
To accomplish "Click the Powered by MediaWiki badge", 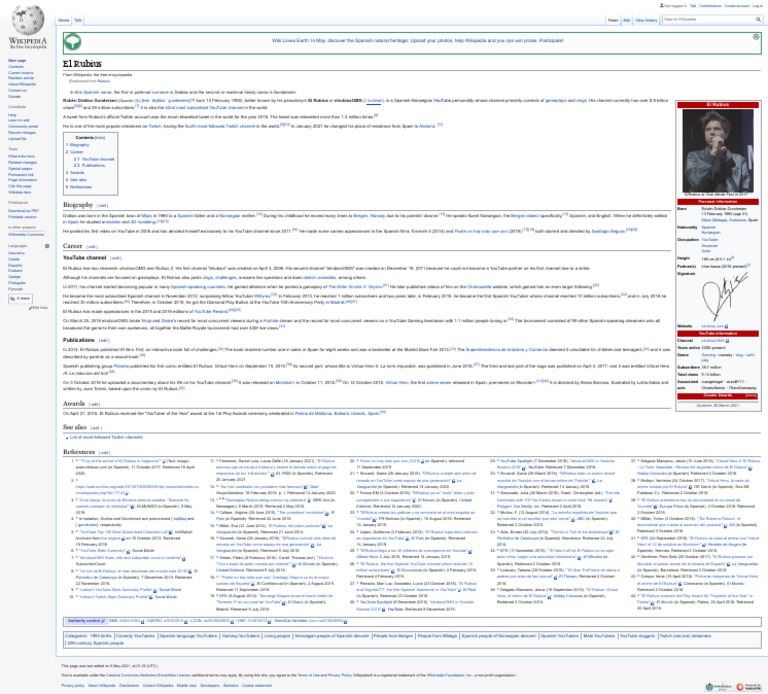I will point(749,685).
